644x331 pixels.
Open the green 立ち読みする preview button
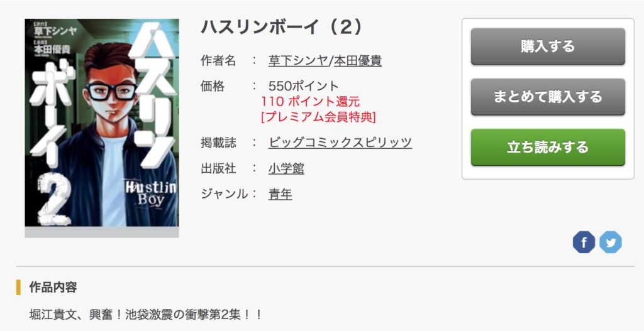(x=548, y=147)
